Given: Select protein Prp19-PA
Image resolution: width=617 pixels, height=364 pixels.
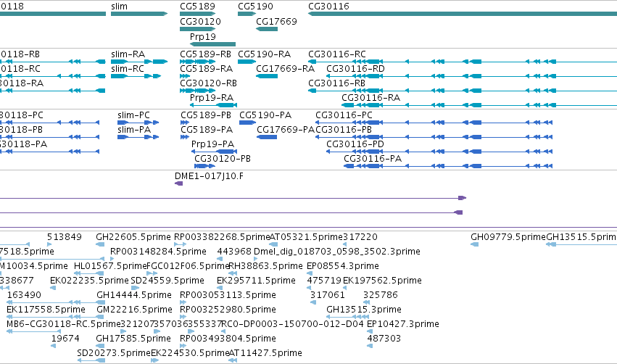Looking at the screenshot, I should pos(212,144).
